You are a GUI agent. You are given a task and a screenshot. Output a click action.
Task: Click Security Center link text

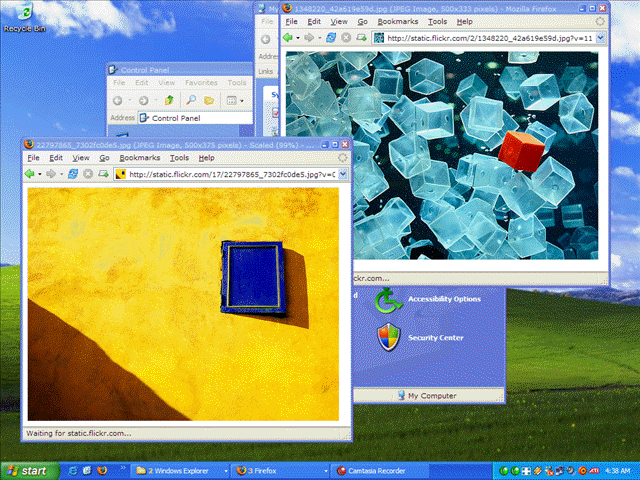(x=436, y=338)
